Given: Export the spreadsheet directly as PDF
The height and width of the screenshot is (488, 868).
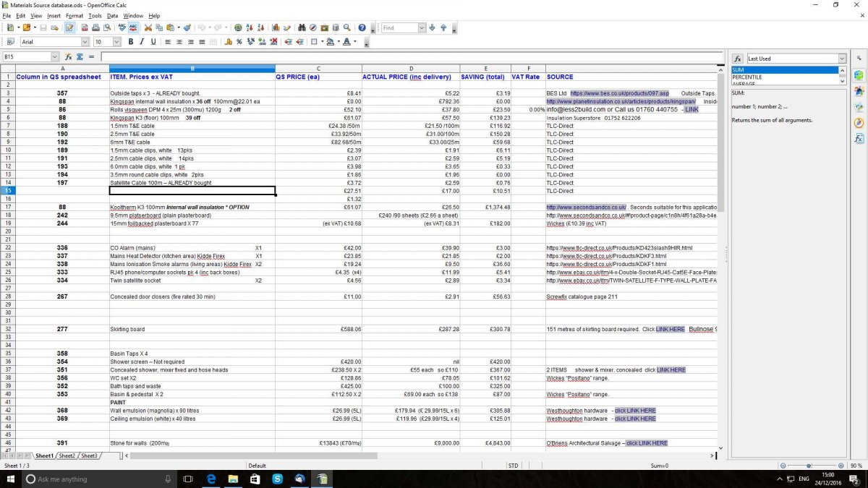Looking at the screenshot, I should point(83,27).
